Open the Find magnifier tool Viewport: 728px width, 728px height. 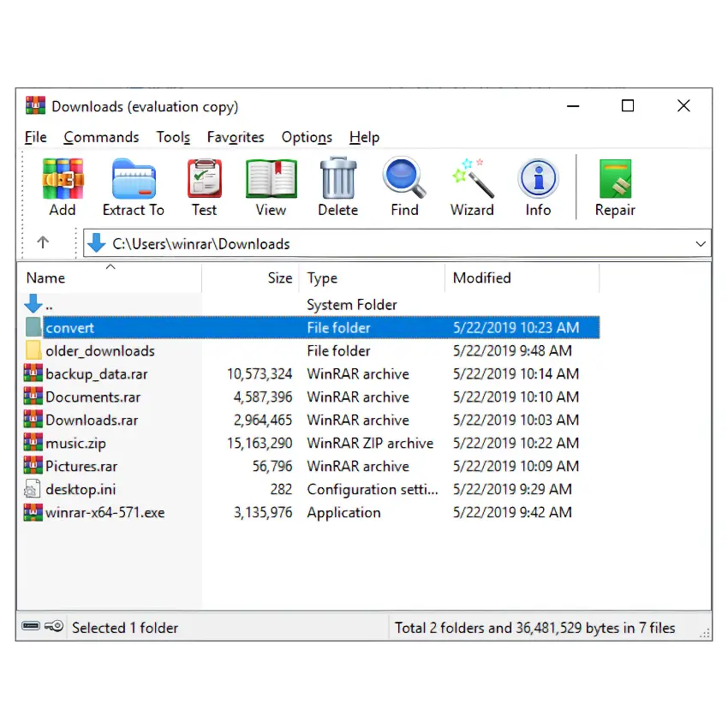pos(404,178)
